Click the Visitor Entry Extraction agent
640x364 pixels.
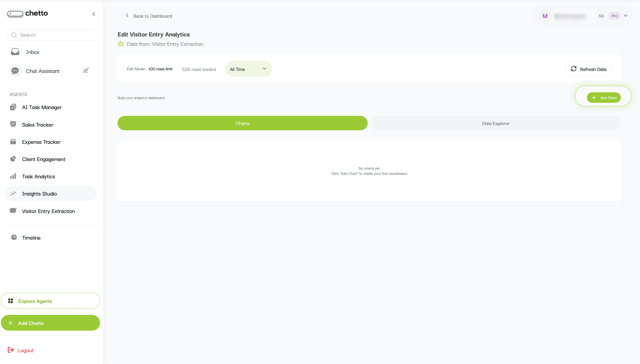[48, 211]
